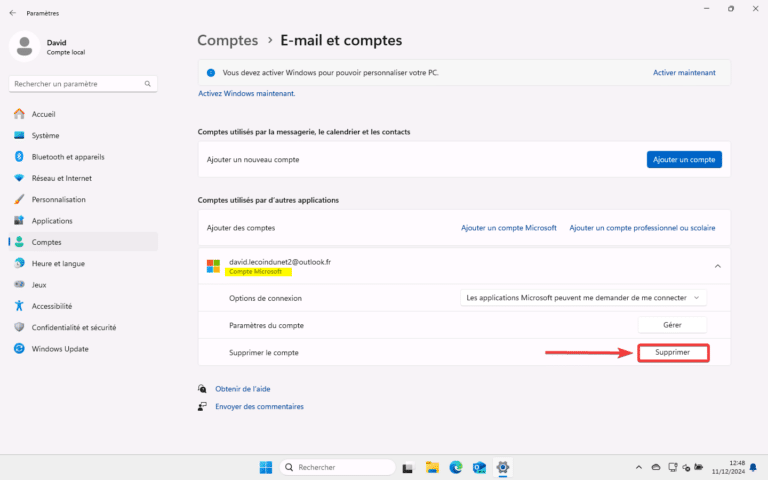Click the Activer maintenant link
This screenshot has height=480, width=768.
684,73
